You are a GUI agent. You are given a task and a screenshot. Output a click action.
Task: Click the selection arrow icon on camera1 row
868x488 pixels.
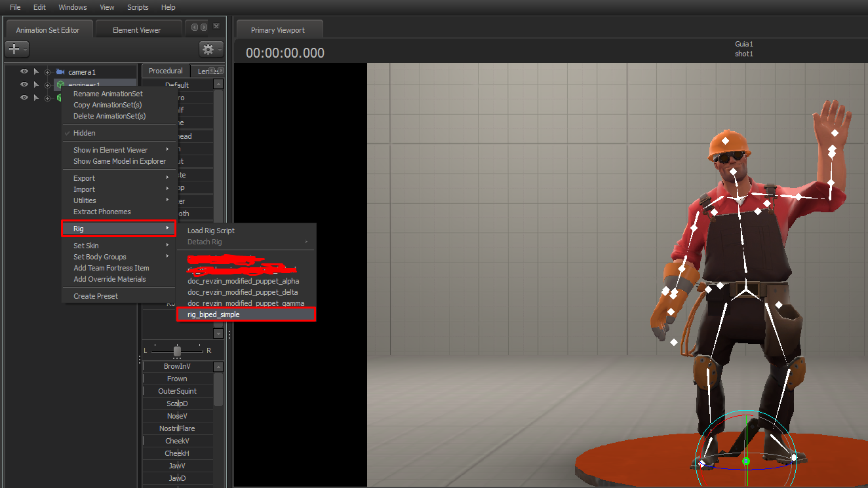point(36,72)
